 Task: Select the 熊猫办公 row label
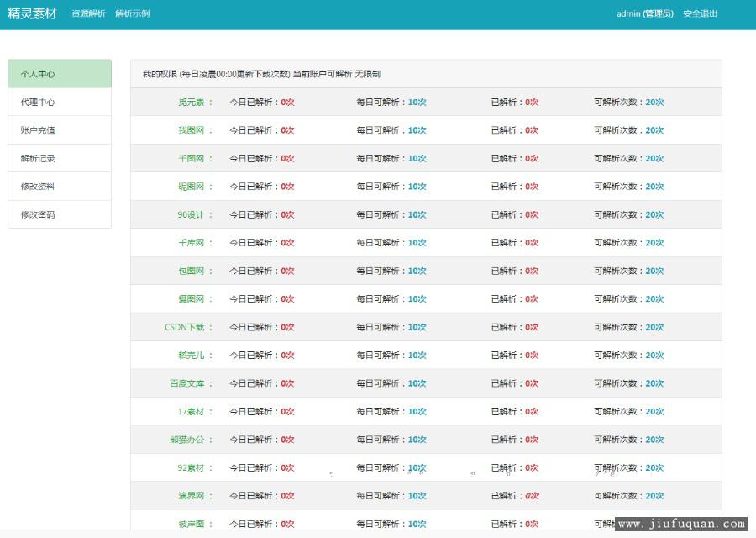tap(187, 439)
